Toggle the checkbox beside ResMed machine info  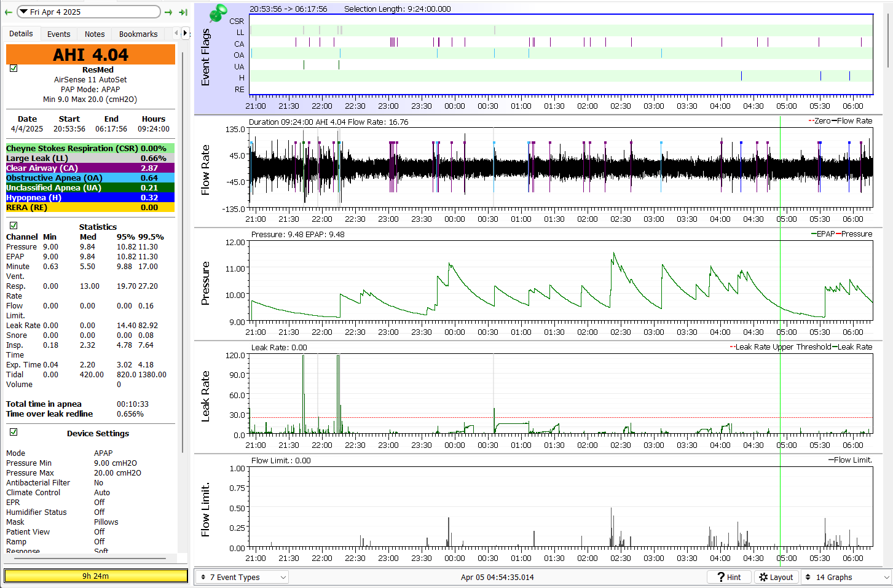point(14,69)
